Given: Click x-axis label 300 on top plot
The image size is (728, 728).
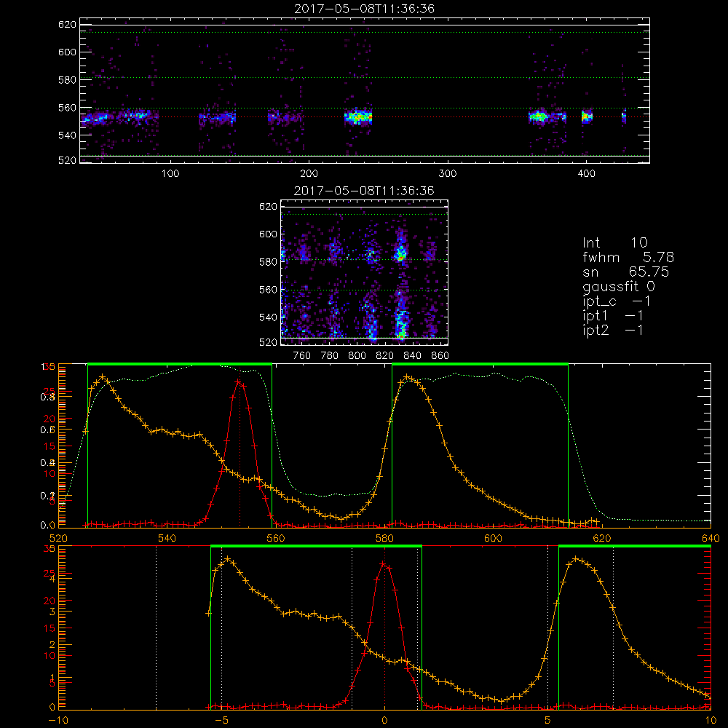Looking at the screenshot, I should [448, 174].
